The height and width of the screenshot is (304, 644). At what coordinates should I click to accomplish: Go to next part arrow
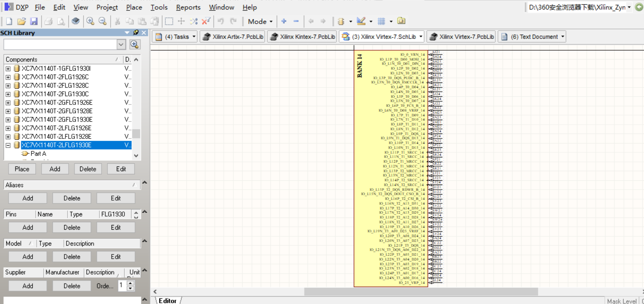pyautogui.click(x=323, y=21)
